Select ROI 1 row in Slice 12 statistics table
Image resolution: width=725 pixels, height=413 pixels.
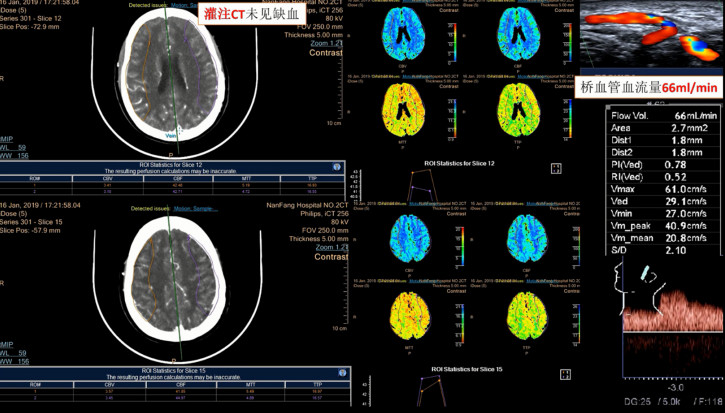tap(172, 185)
